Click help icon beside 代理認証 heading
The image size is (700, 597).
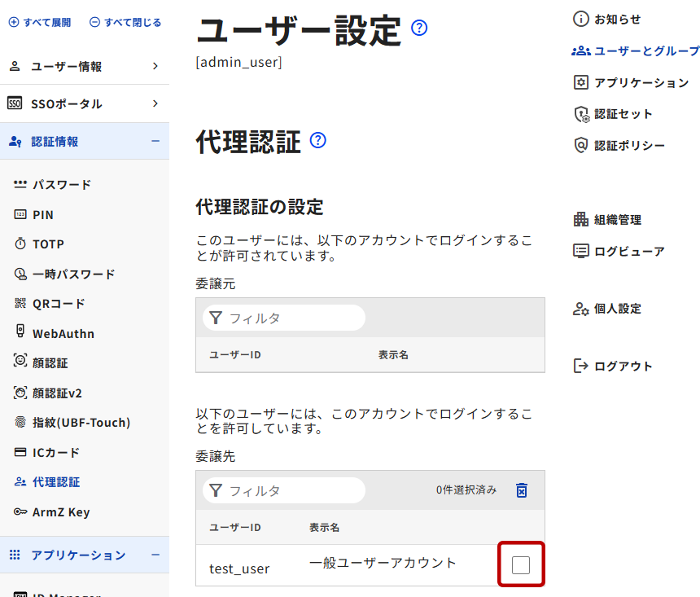tap(318, 140)
